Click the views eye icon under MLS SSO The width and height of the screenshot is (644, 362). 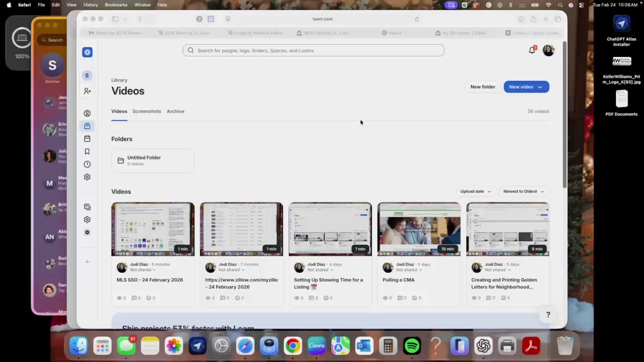[120, 298]
